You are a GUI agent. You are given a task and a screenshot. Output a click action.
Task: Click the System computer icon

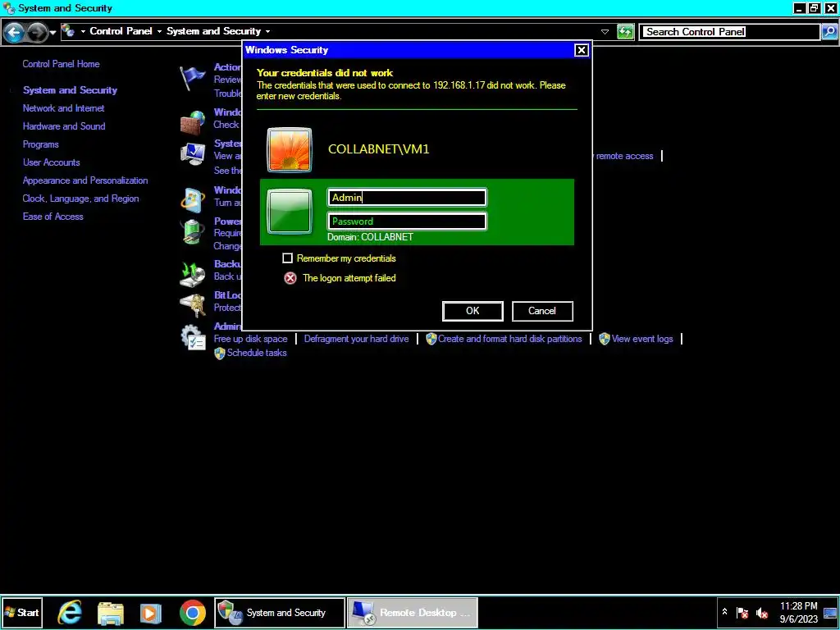[192, 155]
